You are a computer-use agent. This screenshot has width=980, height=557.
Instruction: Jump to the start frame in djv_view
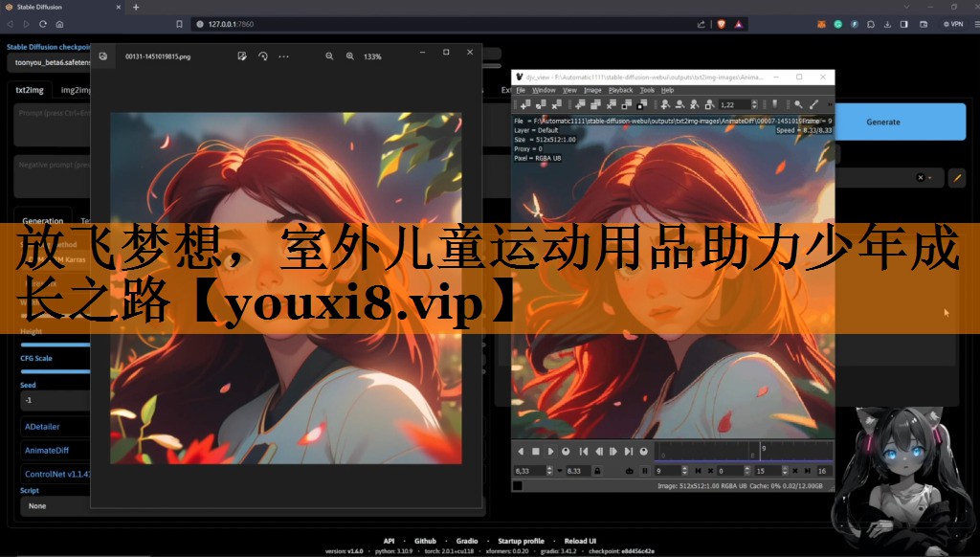click(x=584, y=452)
